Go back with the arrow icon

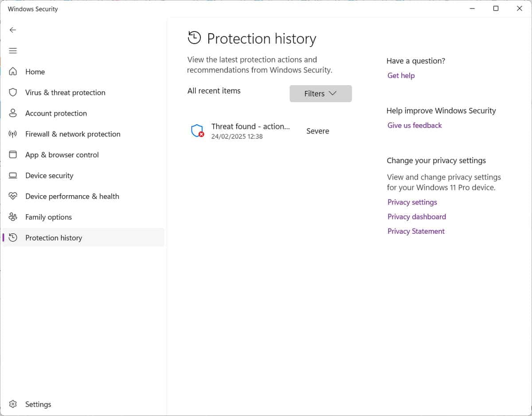[x=13, y=30]
